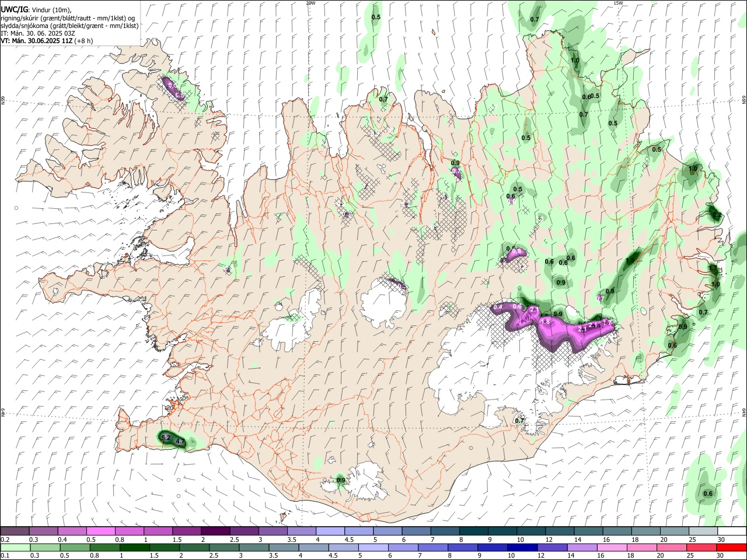Select the darkest purple snow swatch between 2 and 2.5

tap(215, 531)
